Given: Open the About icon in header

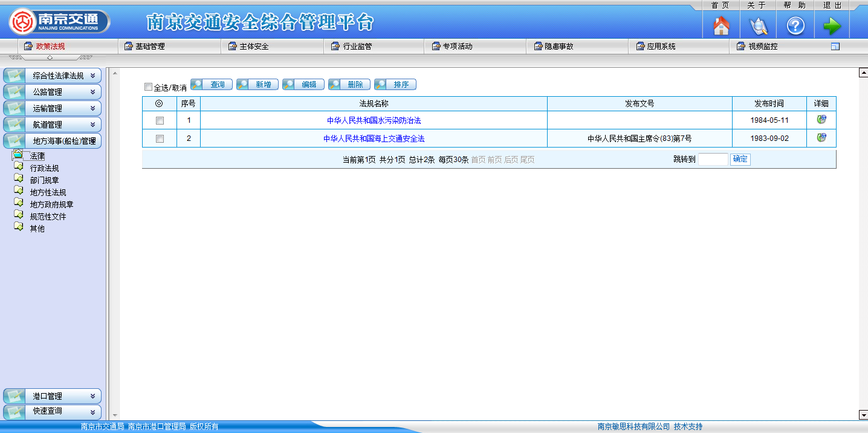Looking at the screenshot, I should point(758,26).
